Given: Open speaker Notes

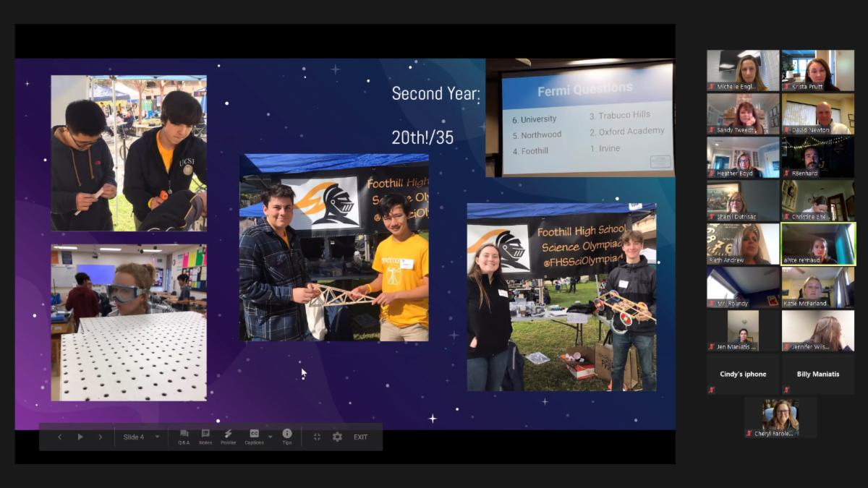Looking at the screenshot, I should click(205, 437).
